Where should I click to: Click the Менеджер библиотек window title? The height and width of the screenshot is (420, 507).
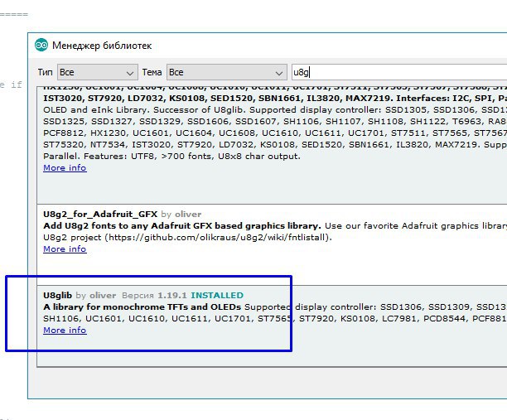pos(102,46)
